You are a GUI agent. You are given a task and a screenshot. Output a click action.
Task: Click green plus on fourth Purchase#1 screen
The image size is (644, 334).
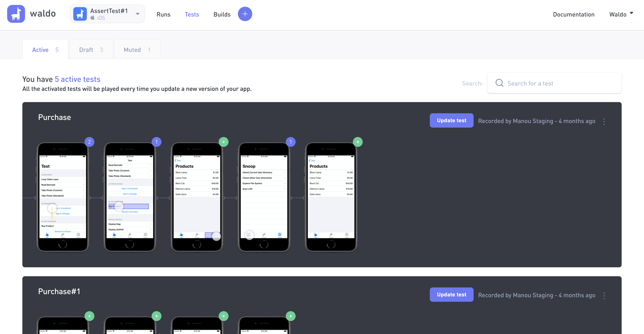290,316
